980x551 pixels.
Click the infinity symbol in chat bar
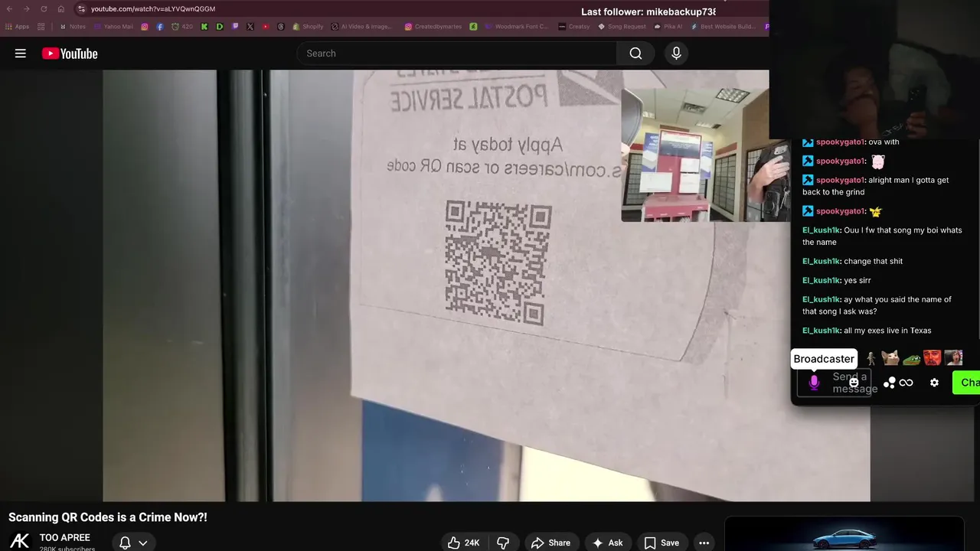point(906,383)
